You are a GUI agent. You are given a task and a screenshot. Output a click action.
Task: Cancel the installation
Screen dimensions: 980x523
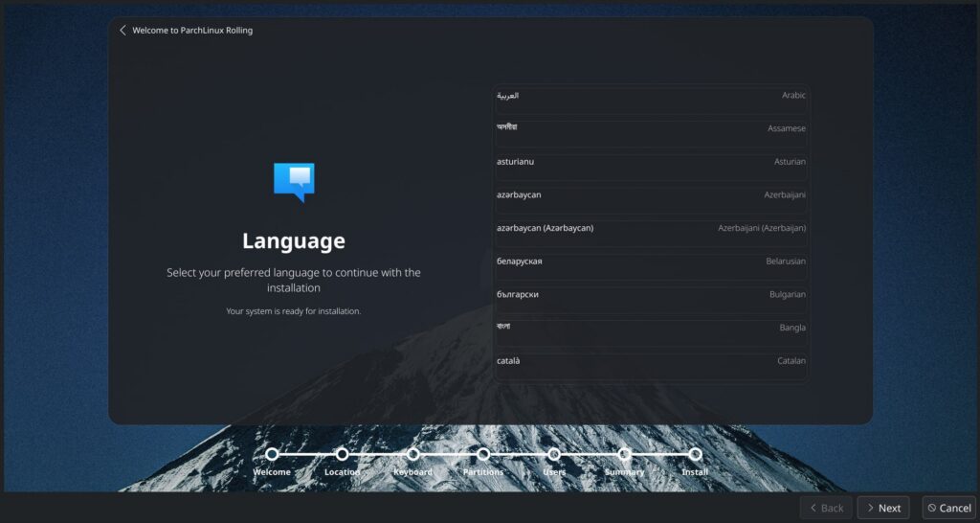(x=948, y=508)
